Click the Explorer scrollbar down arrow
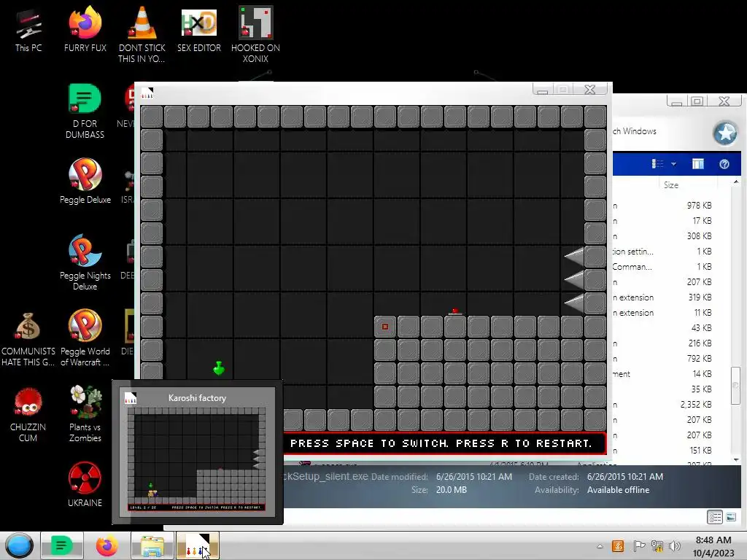This screenshot has height=560, width=747. tap(736, 460)
